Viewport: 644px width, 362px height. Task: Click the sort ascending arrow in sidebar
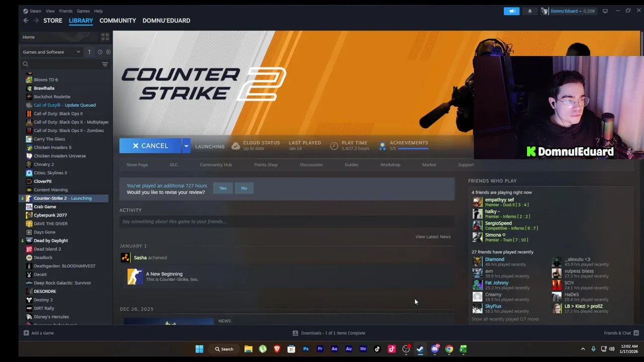click(89, 52)
